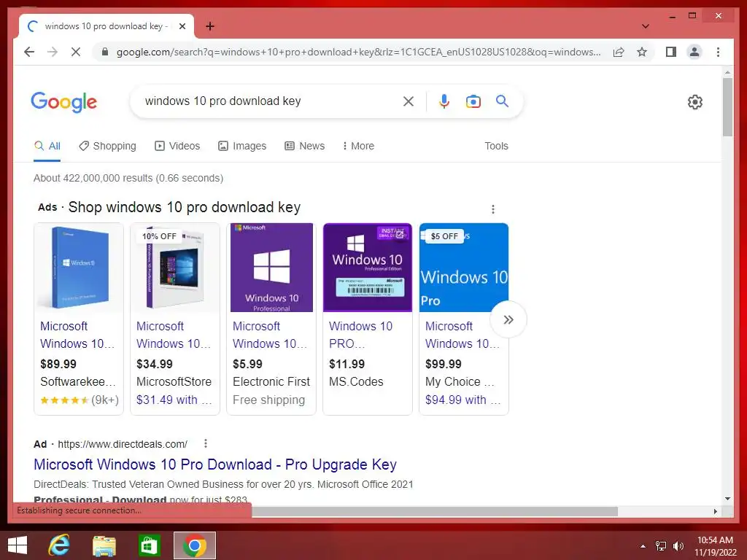Screen dimensions: 747x560
Task: Share this page from address bar
Action: coord(619,52)
